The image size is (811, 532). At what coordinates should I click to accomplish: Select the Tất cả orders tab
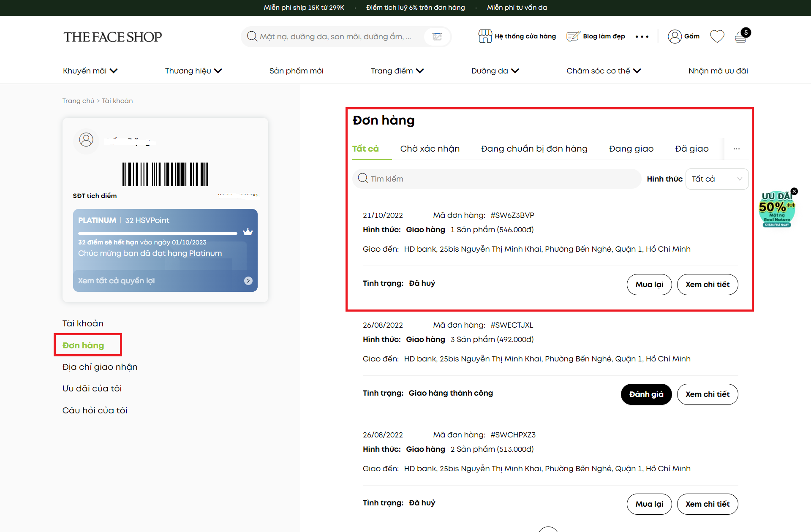click(x=365, y=149)
